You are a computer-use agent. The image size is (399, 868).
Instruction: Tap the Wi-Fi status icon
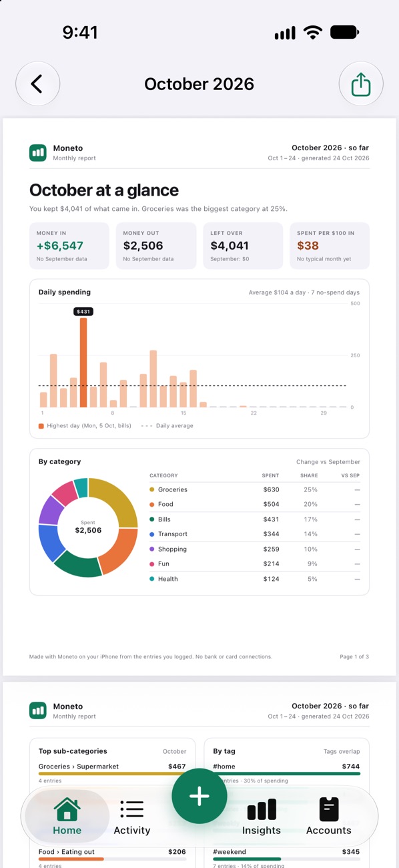click(x=312, y=32)
